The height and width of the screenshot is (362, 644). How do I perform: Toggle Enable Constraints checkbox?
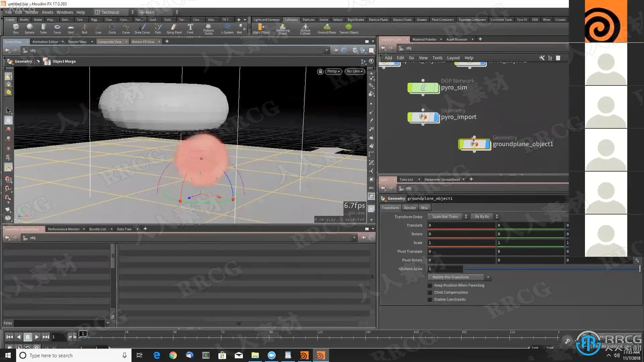click(x=430, y=300)
